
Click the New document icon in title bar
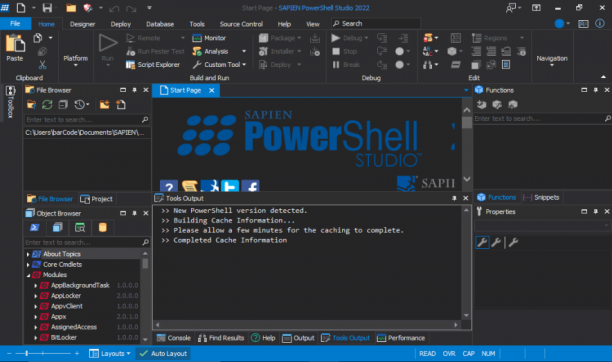[x=21, y=8]
